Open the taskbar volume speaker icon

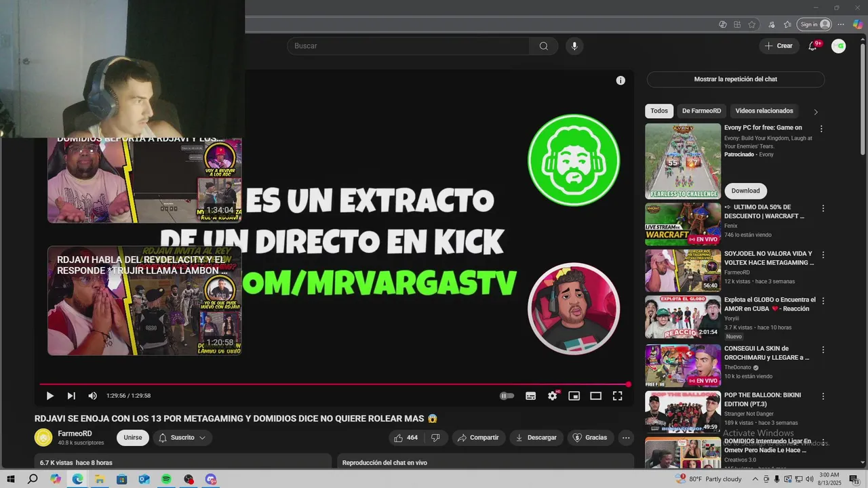click(x=809, y=479)
